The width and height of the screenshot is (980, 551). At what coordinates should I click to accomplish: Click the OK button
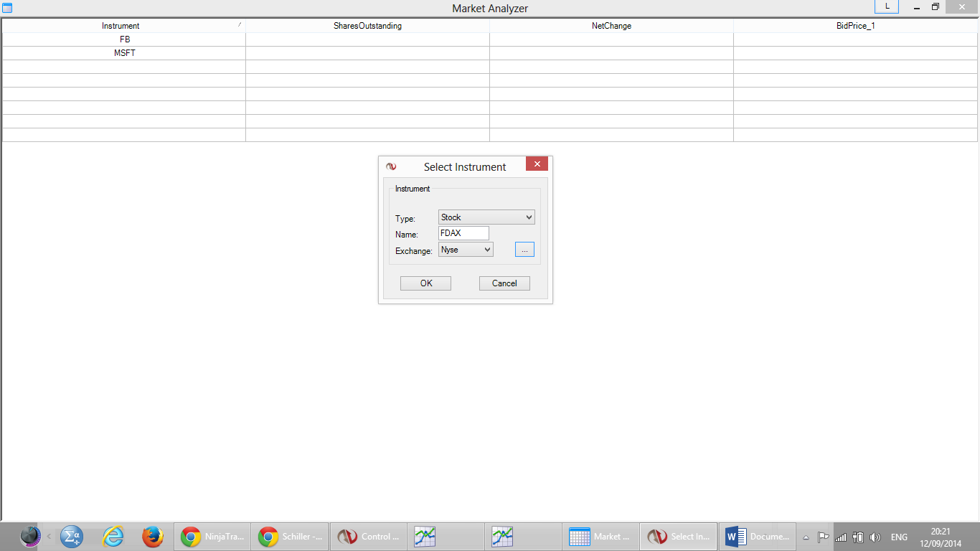[426, 283]
